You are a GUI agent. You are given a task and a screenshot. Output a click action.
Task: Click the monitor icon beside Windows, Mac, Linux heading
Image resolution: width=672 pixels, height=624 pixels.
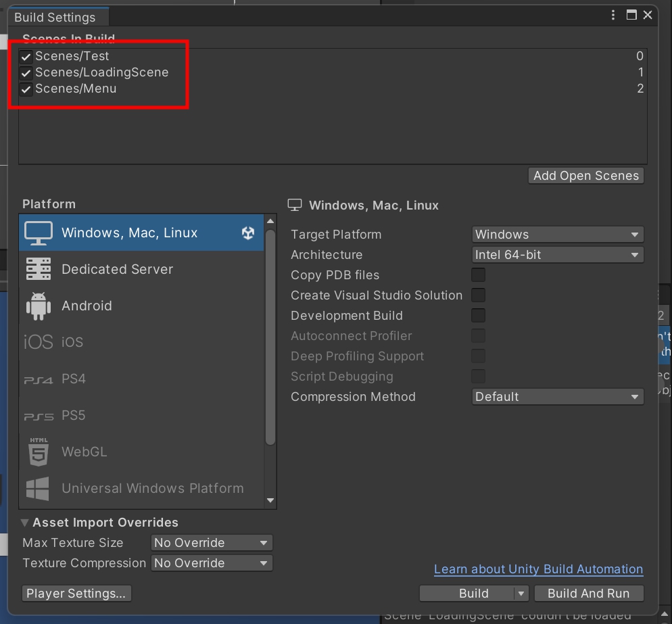295,205
